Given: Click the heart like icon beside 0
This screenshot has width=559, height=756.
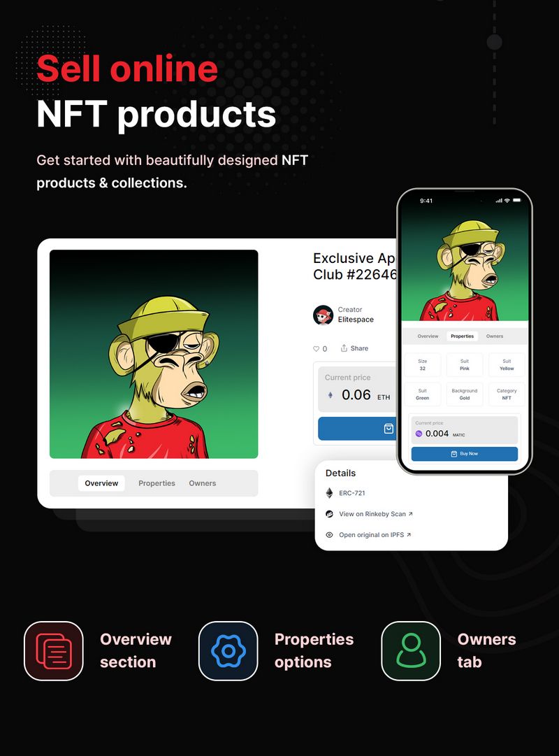Looking at the screenshot, I should 316,348.
